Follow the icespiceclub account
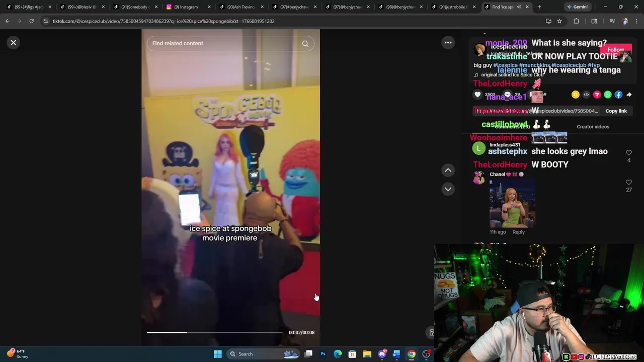644x362 pixels. point(616,50)
